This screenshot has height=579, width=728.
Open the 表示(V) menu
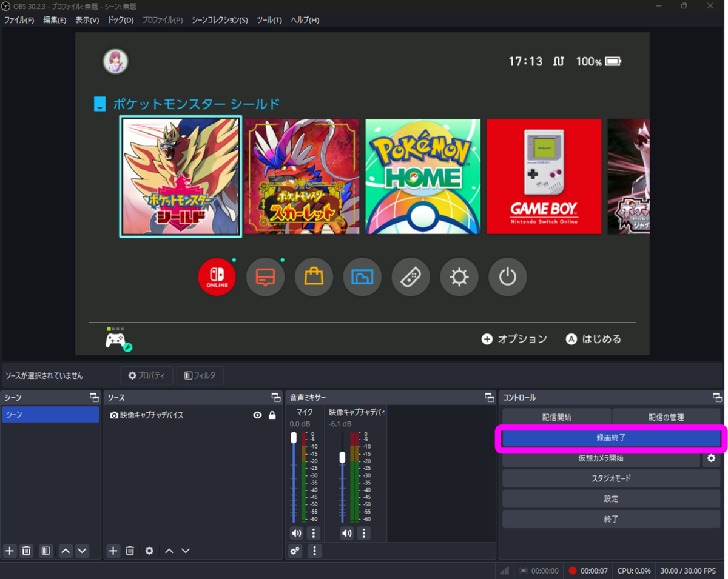pyautogui.click(x=87, y=20)
